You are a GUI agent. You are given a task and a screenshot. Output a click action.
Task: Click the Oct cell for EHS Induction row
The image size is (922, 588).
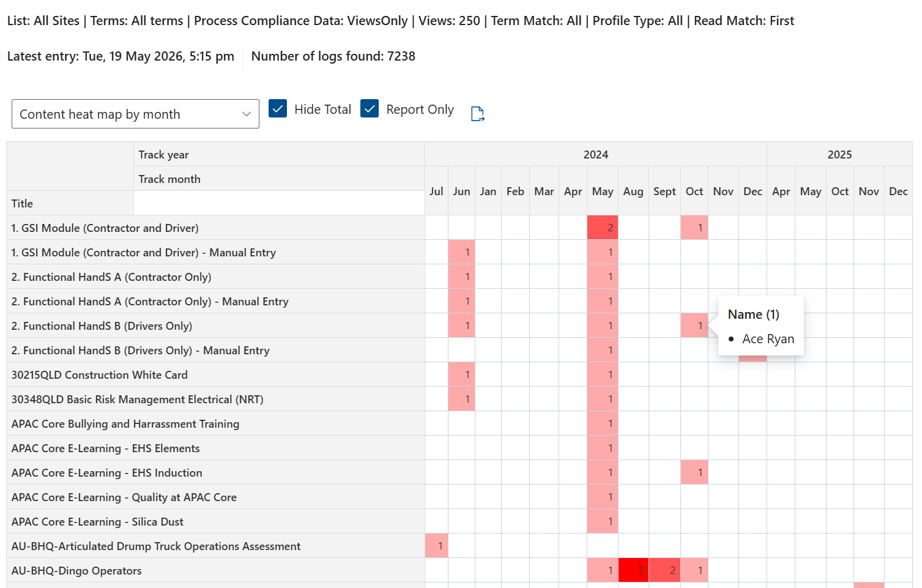[694, 472]
